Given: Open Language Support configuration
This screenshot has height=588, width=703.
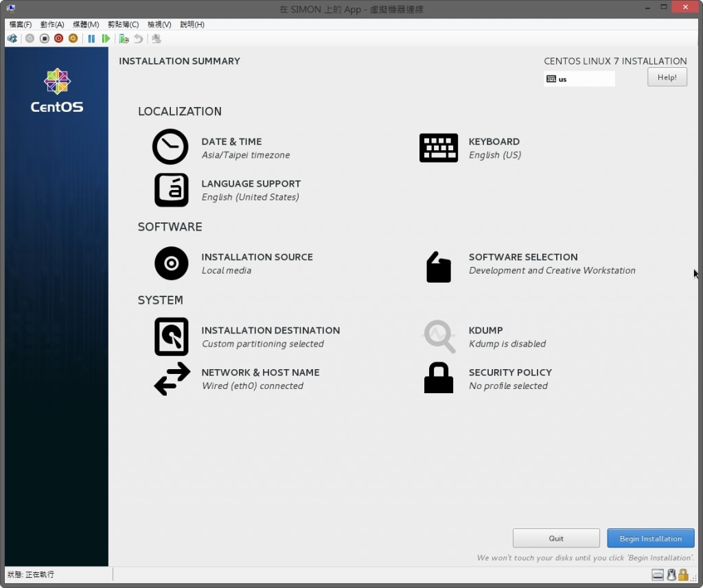Looking at the screenshot, I should (227, 190).
